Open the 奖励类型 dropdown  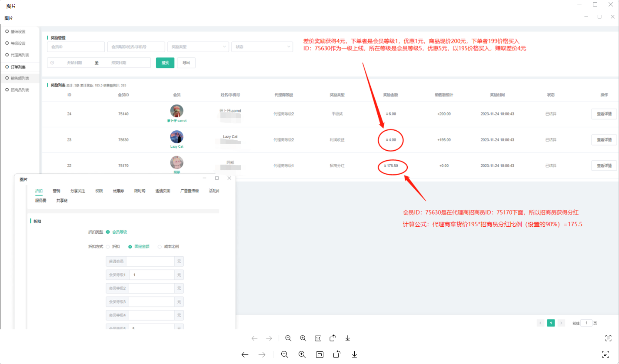pos(198,47)
